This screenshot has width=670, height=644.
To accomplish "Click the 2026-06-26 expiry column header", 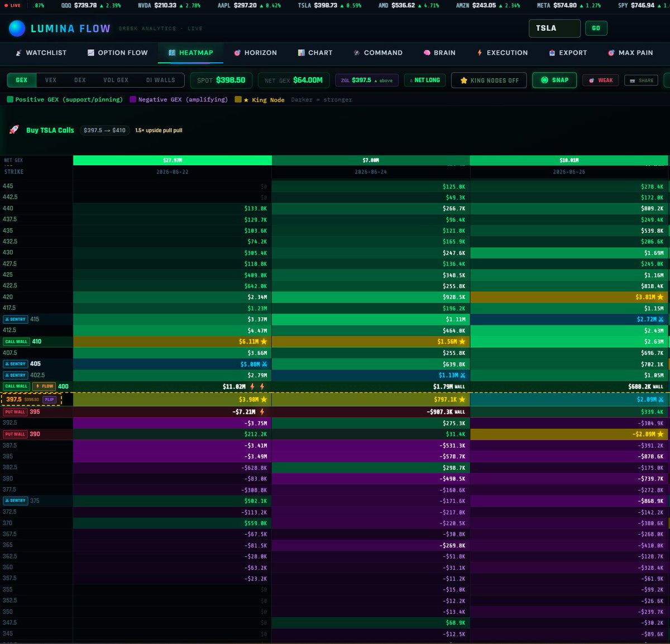I will (569, 172).
